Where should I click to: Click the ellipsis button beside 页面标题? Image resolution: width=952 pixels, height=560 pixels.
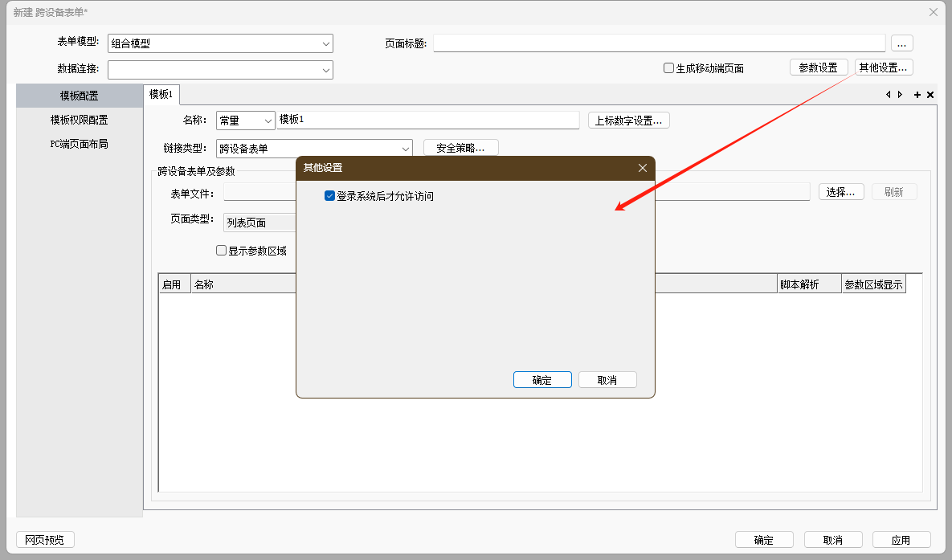point(901,43)
